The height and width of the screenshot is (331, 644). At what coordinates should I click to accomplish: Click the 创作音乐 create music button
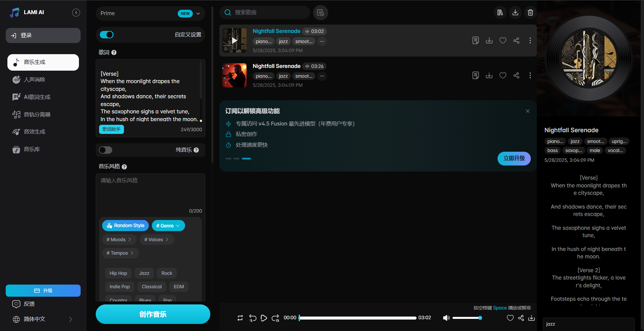pos(153,314)
